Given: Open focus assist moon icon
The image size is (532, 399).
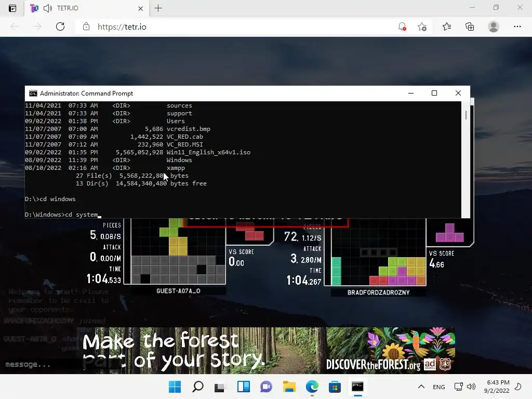Looking at the screenshot, I should (x=518, y=387).
